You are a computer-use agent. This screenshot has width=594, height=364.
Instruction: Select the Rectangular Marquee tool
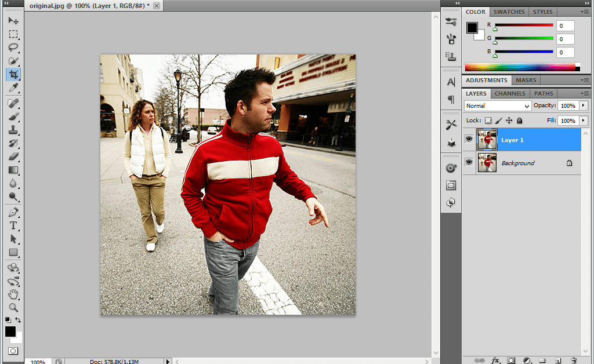pos(13,34)
